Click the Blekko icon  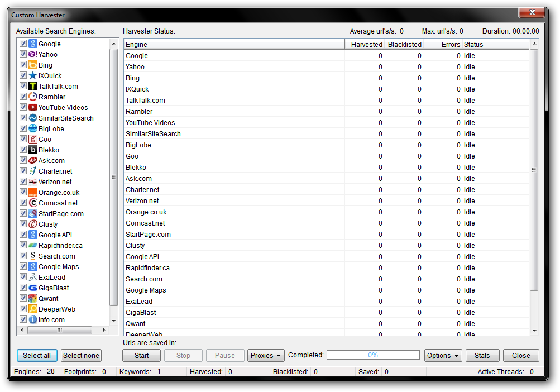[33, 150]
